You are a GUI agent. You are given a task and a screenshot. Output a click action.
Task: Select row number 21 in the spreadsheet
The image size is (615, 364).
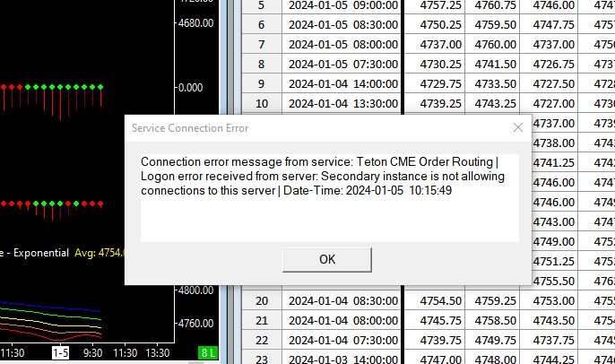[262, 320]
